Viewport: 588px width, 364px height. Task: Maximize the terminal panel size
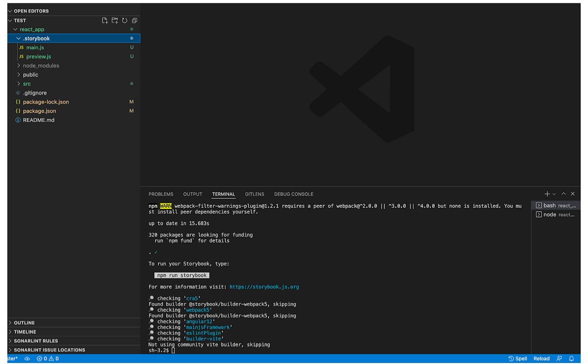pyautogui.click(x=563, y=194)
